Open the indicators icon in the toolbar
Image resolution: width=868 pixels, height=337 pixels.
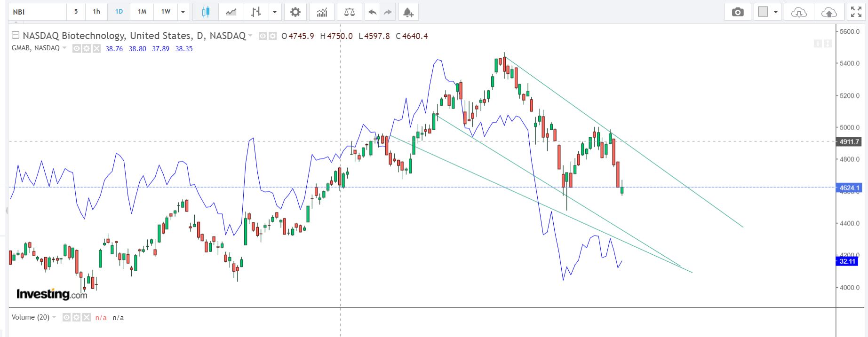pyautogui.click(x=322, y=12)
